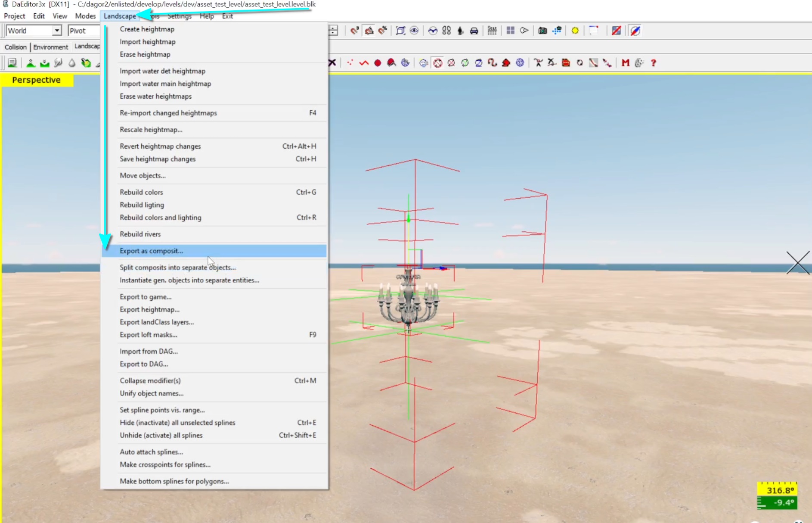Screen dimensions: 812x523
Task: Open the Modes menu
Action: pyautogui.click(x=85, y=16)
